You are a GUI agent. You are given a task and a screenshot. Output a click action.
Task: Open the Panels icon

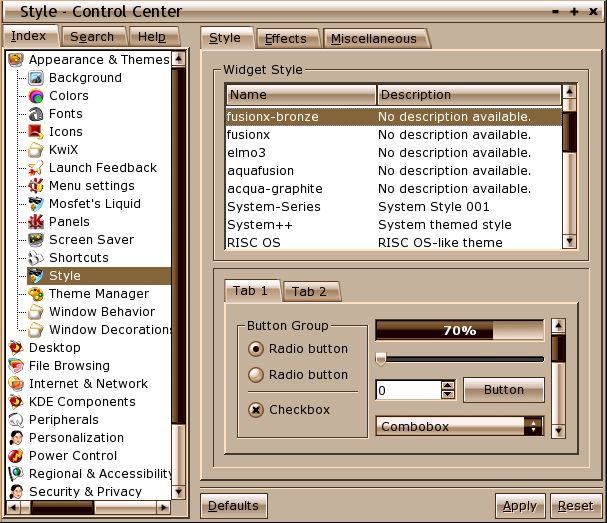click(36, 222)
